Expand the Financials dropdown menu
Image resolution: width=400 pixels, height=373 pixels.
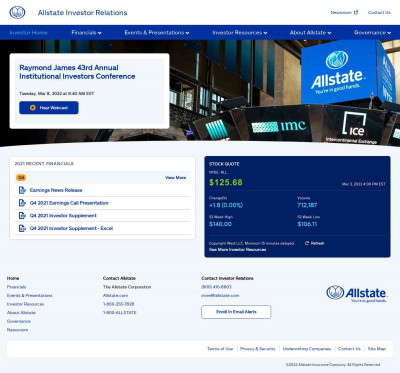pos(86,33)
